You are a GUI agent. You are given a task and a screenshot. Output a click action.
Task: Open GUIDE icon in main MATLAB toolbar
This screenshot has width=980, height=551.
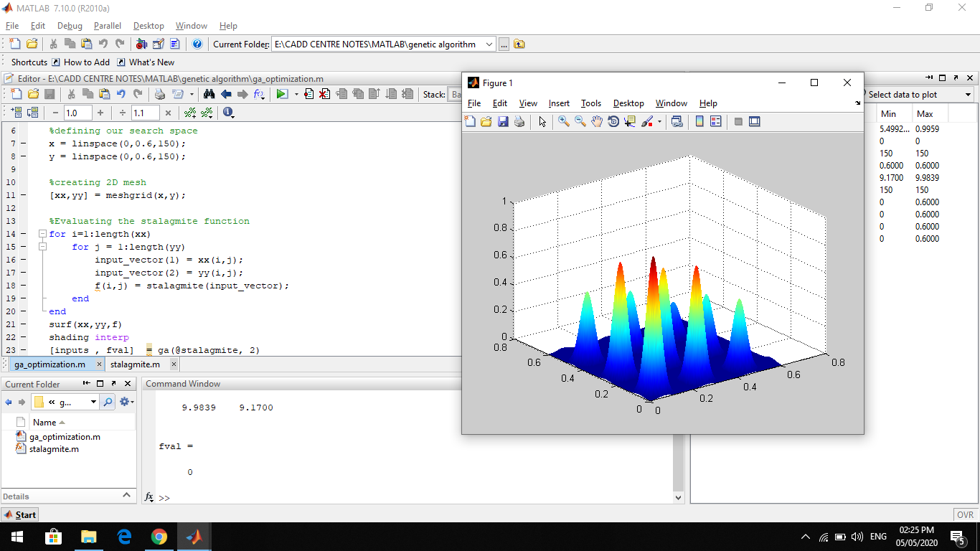(x=158, y=44)
